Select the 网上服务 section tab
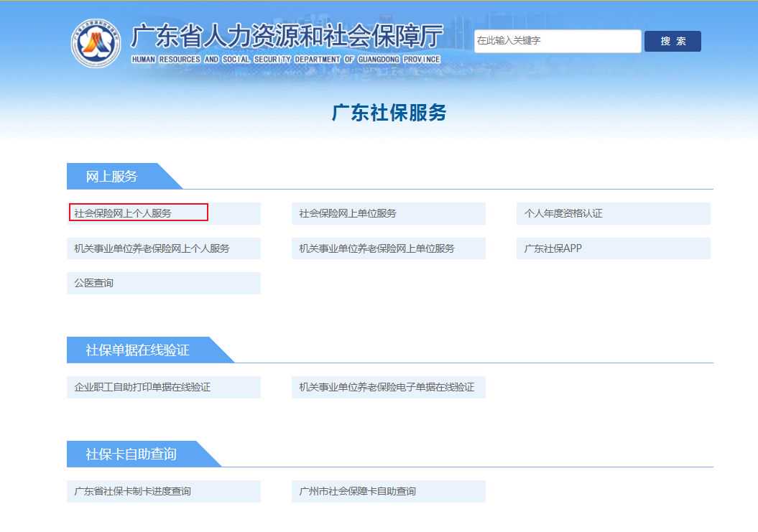The width and height of the screenshot is (758, 532). click(112, 177)
